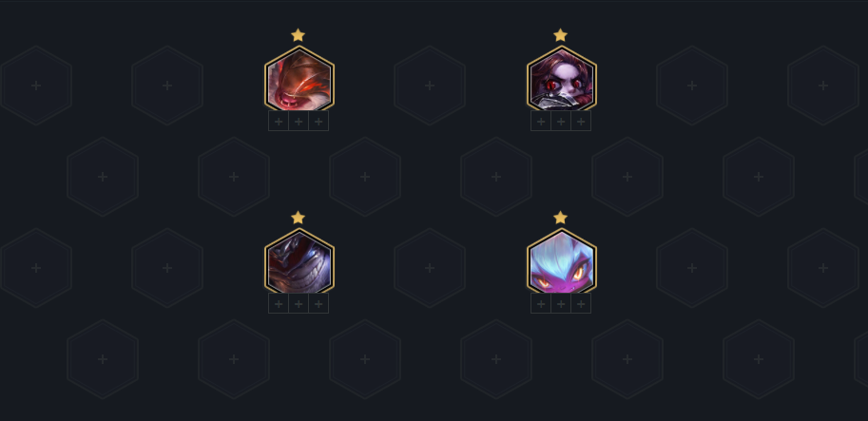Add middle item to the purple yordle champion
868x421 pixels.
click(x=561, y=304)
